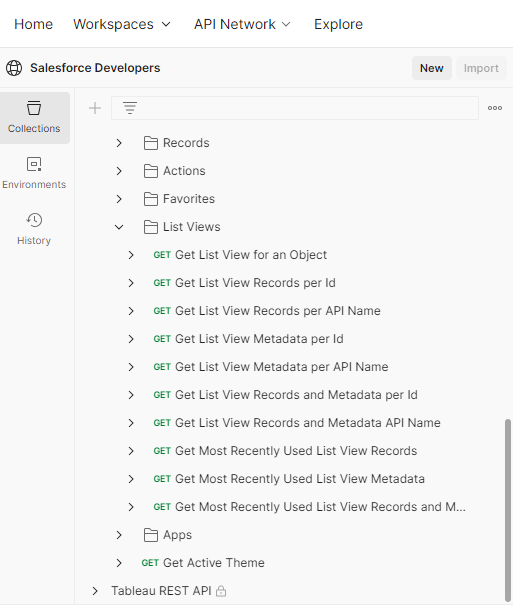Open the three-dot options menu

point(495,108)
